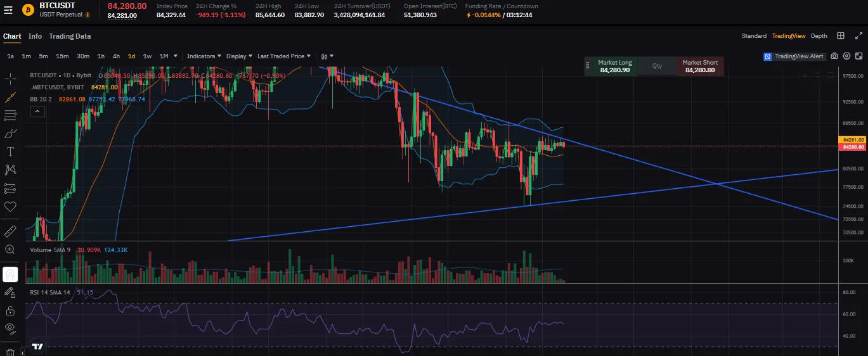Open the Indicators dropdown
This screenshot has height=356, width=868.
204,56
